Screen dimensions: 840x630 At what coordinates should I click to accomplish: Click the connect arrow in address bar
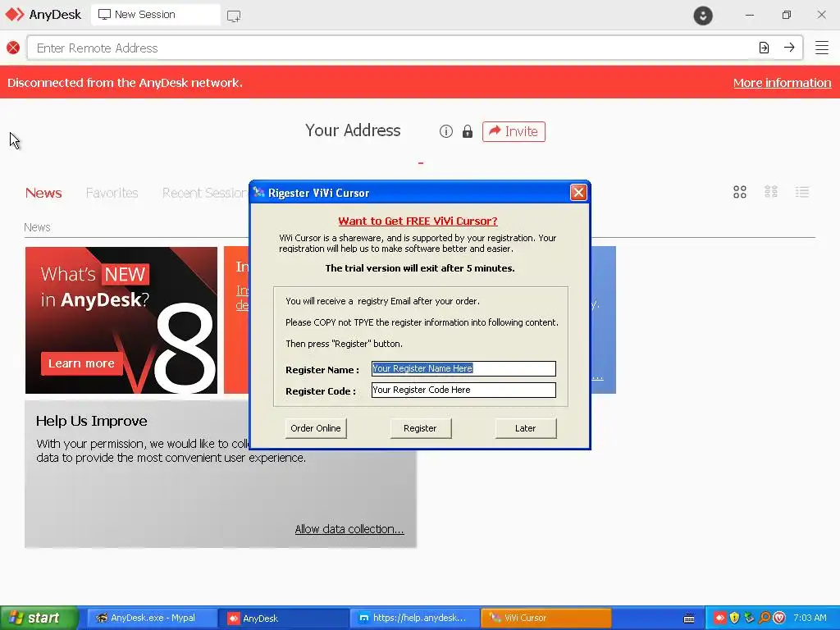pyautogui.click(x=789, y=48)
